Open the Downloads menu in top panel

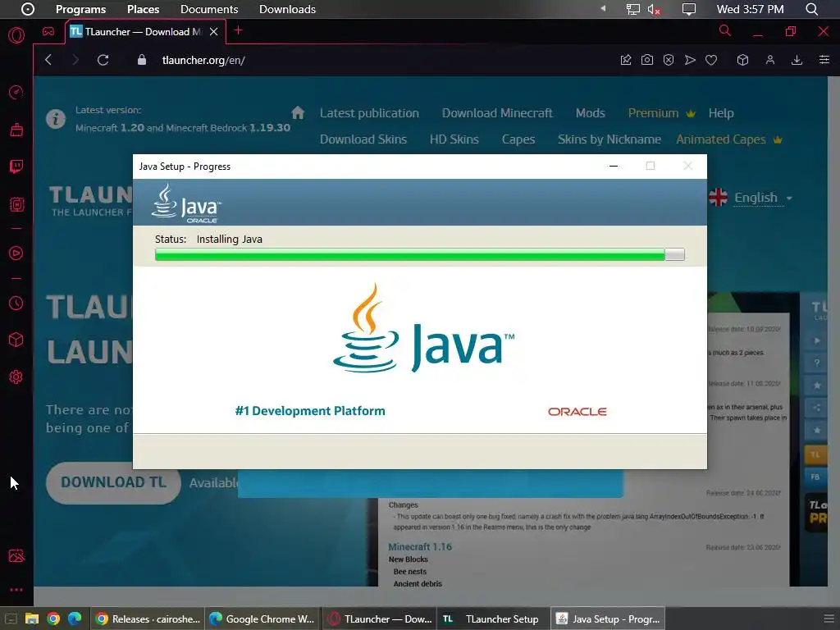[x=287, y=9]
